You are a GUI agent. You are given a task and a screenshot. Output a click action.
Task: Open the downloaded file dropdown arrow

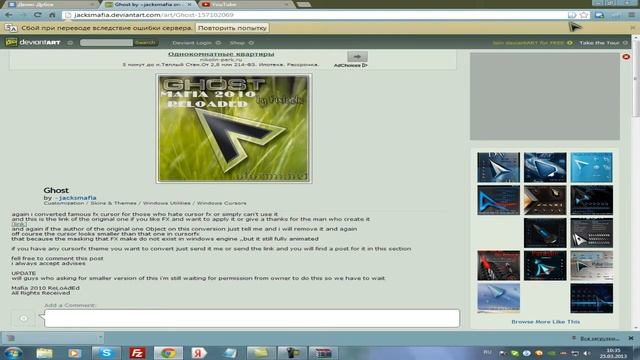pos(100,338)
